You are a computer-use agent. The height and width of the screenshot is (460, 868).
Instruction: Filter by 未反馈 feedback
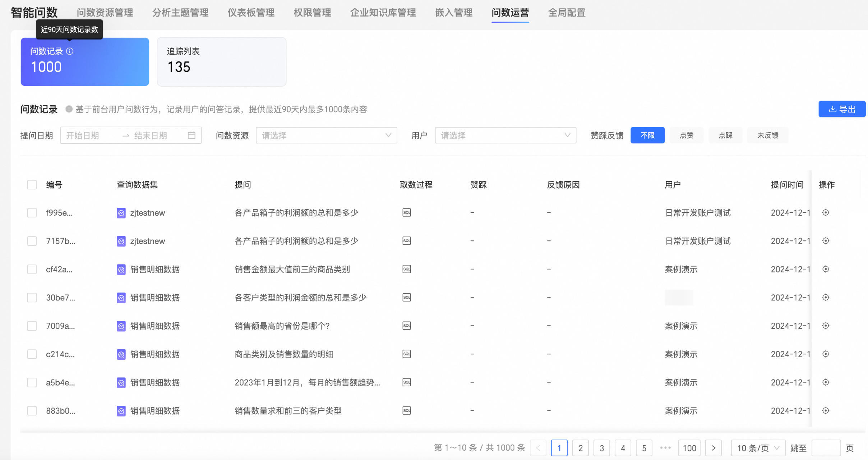click(x=768, y=135)
